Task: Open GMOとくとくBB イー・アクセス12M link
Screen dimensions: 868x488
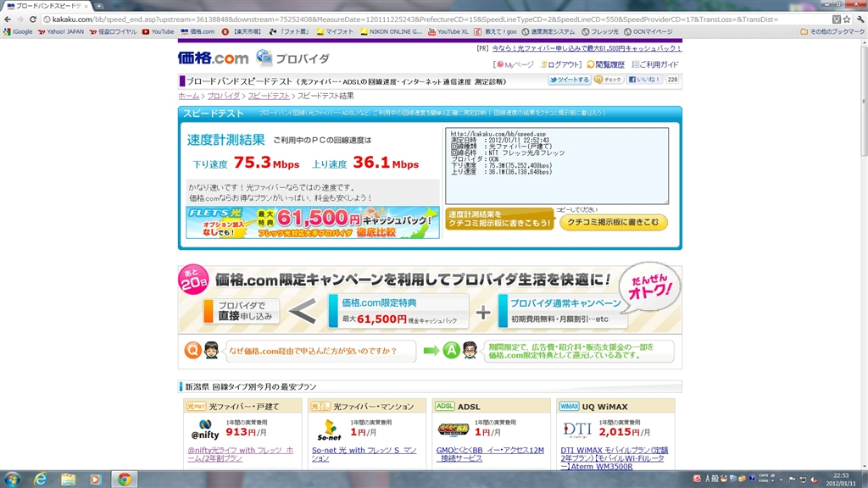Action: coord(490,454)
